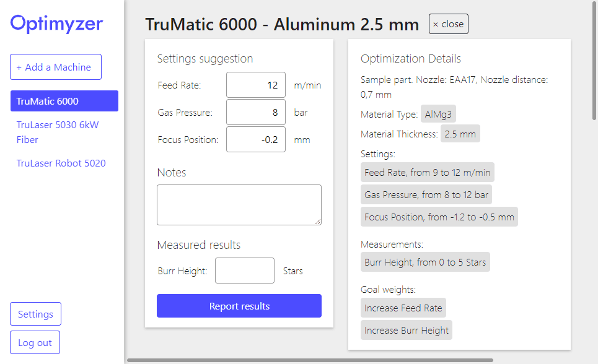This screenshot has width=598, height=364.
Task: Submit with Report results button
Action: coord(239,306)
